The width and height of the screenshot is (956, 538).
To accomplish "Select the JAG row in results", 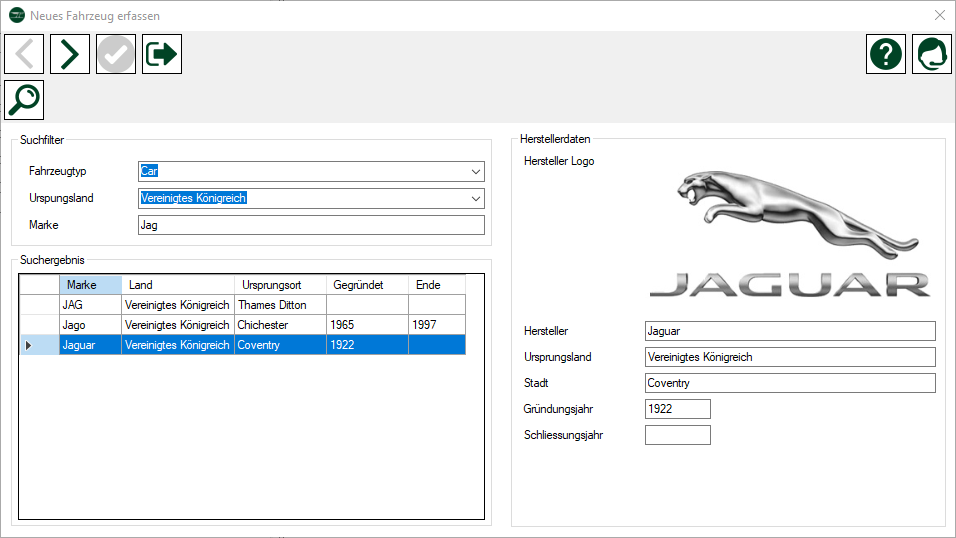I will point(90,305).
